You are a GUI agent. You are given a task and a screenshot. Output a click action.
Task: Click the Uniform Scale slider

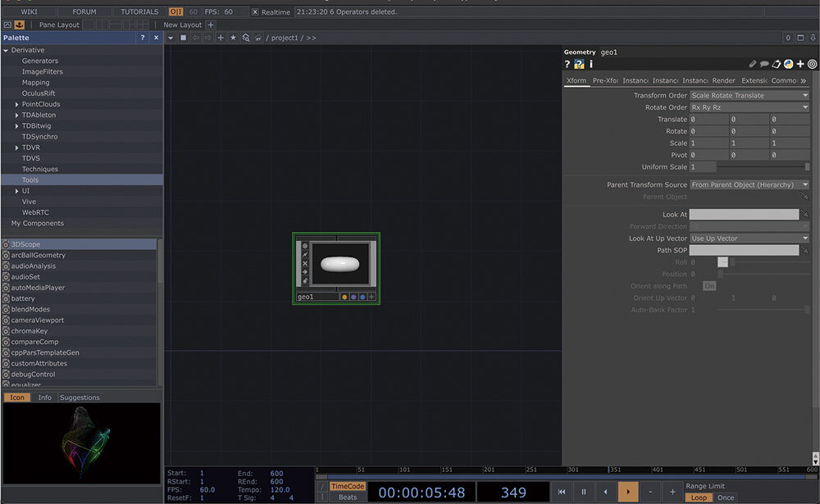[x=763, y=167]
